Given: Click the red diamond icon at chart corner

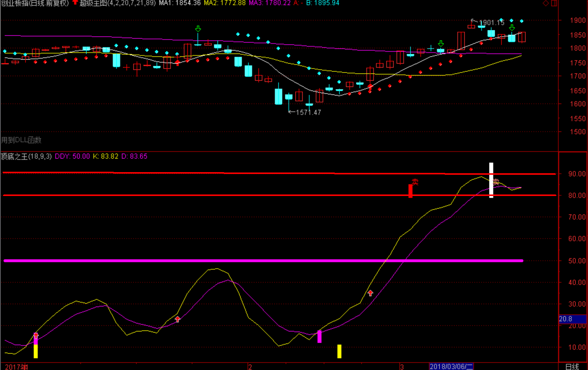Looking at the screenshot, I should point(546,3).
